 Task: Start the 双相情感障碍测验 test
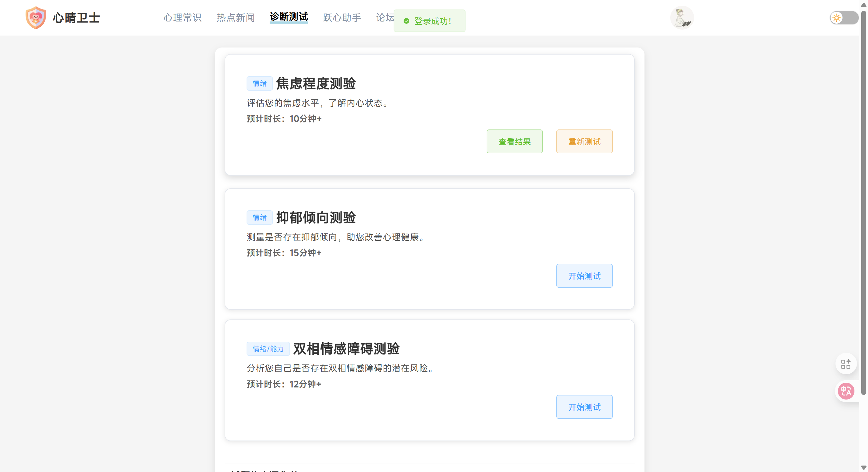point(584,407)
